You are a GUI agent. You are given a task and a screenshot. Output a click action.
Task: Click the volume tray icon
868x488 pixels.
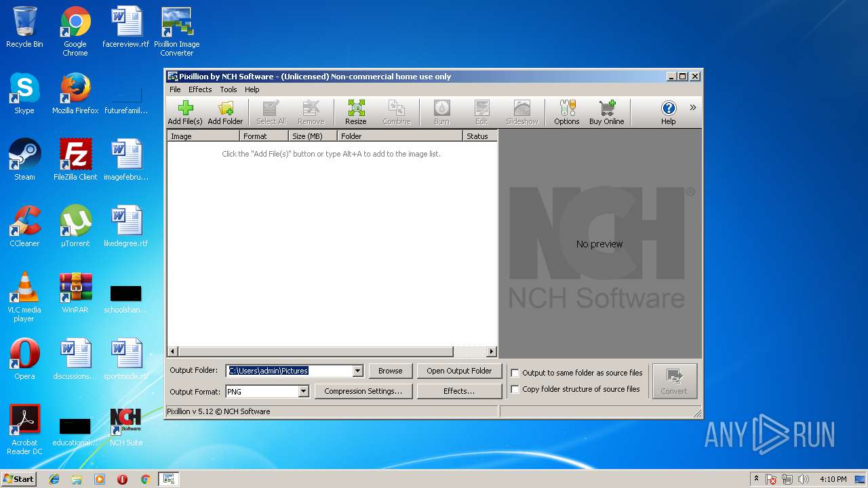(803, 479)
